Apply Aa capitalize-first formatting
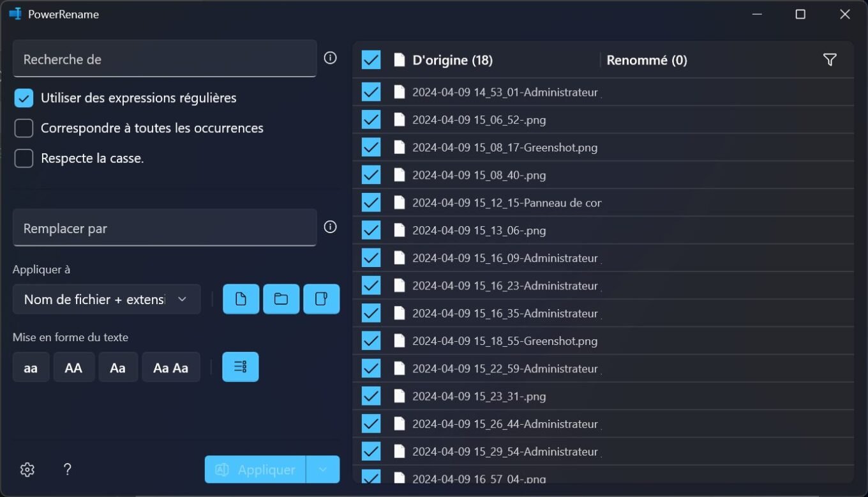 pos(118,367)
